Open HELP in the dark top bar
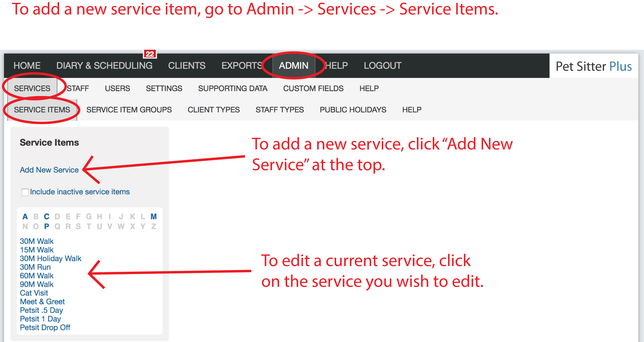Screen dimensions: 644x342 point(336,65)
